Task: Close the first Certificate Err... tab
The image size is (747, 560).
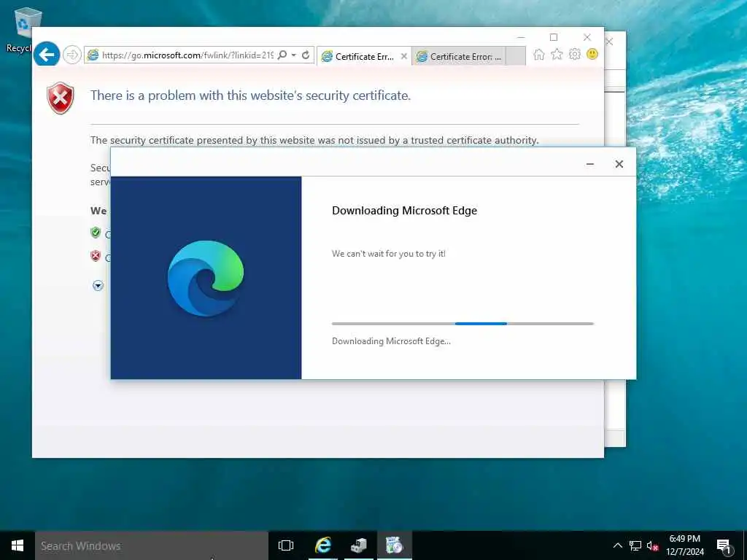Action: pos(404,56)
